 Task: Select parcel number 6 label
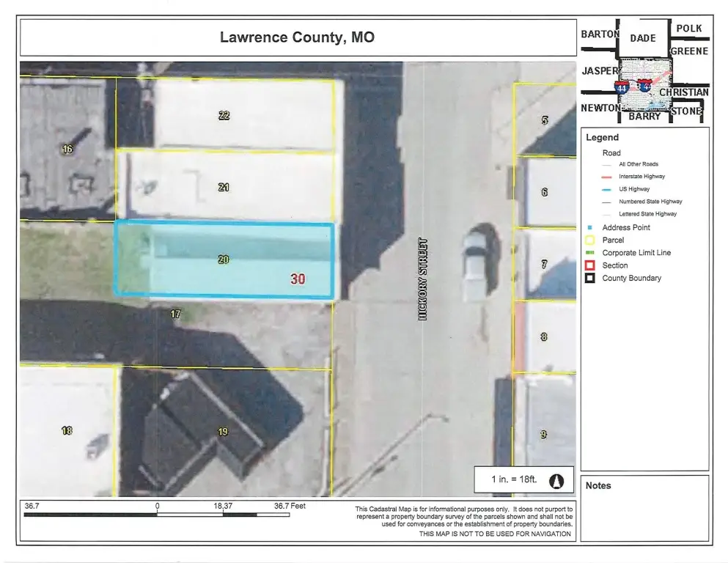[544, 191]
